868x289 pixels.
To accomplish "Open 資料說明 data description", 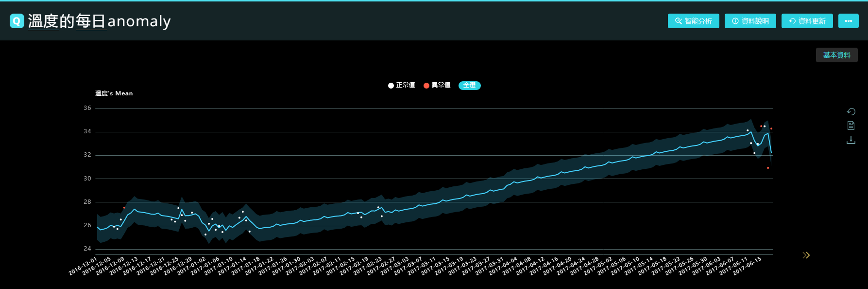I will click(x=750, y=21).
